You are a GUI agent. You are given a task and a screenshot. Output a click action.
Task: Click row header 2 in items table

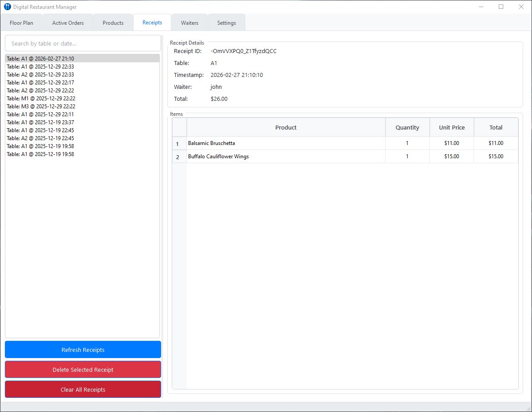178,157
